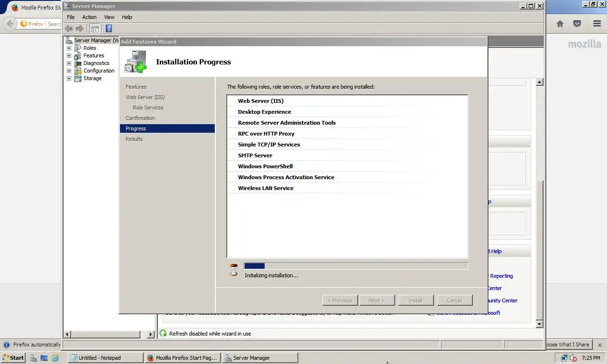Launch Internet Explorer from quick launch
Screen dimensions: 607x364
coord(55,358)
